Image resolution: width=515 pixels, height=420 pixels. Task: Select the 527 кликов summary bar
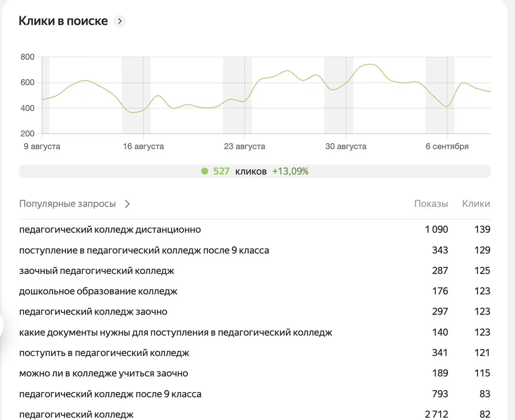pos(255,171)
